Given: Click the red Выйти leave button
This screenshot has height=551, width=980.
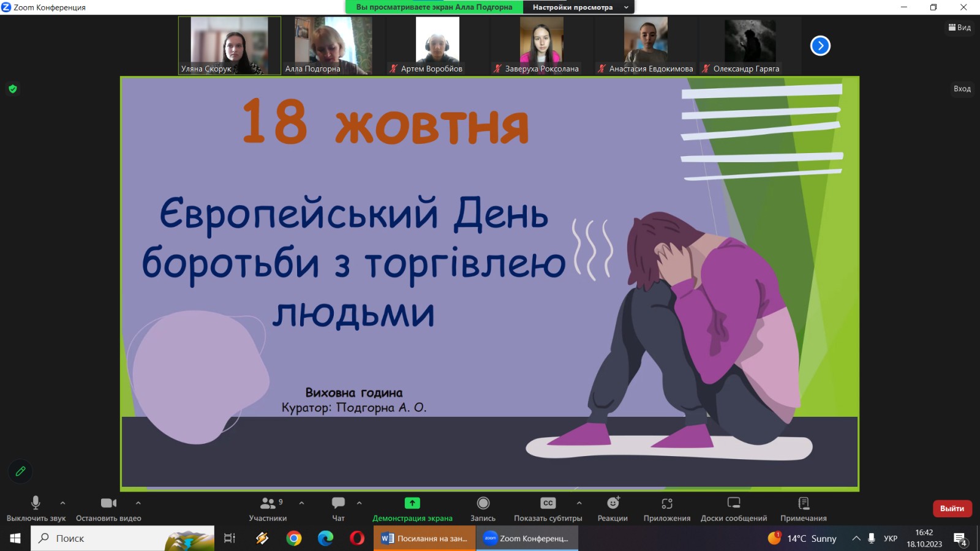Looking at the screenshot, I should (x=952, y=509).
